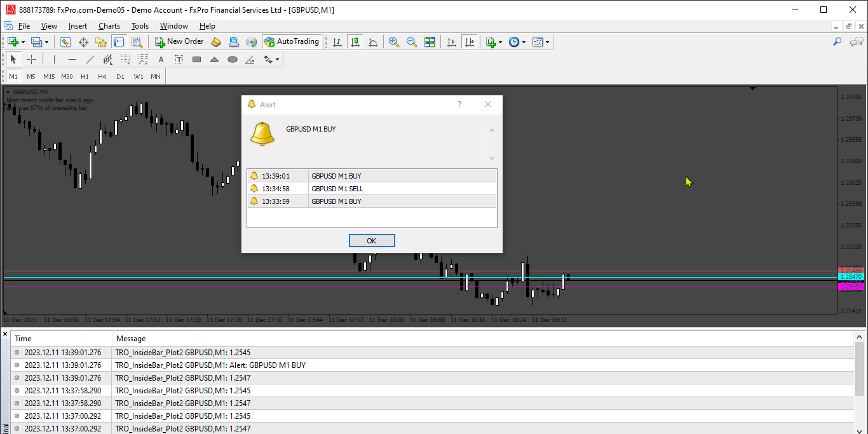Zoom out the chart with minus magnifier
868x434 pixels.
[412, 42]
